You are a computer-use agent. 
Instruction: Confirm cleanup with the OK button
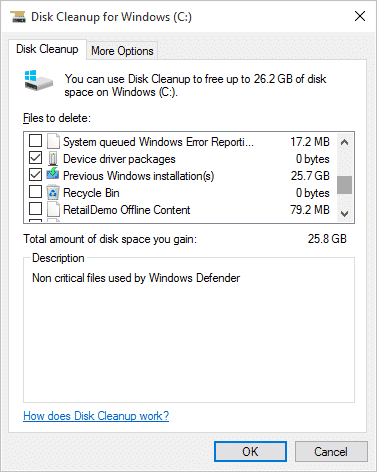click(x=250, y=452)
